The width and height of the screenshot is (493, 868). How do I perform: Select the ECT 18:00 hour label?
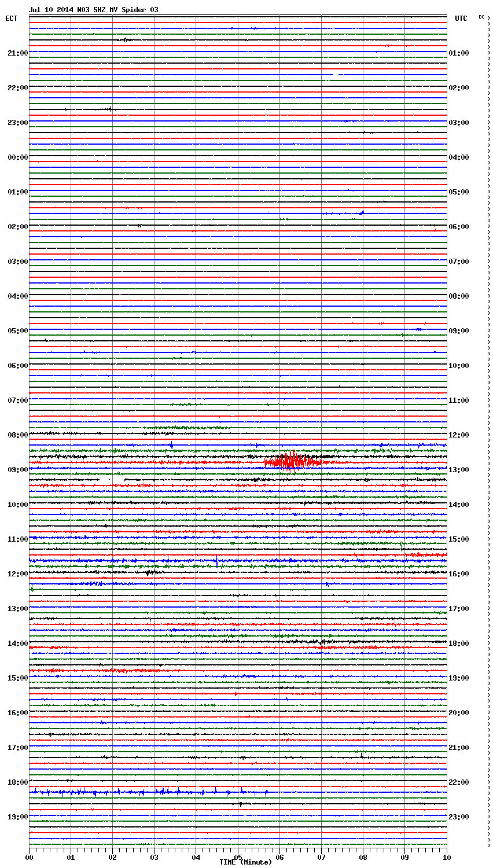[17, 782]
